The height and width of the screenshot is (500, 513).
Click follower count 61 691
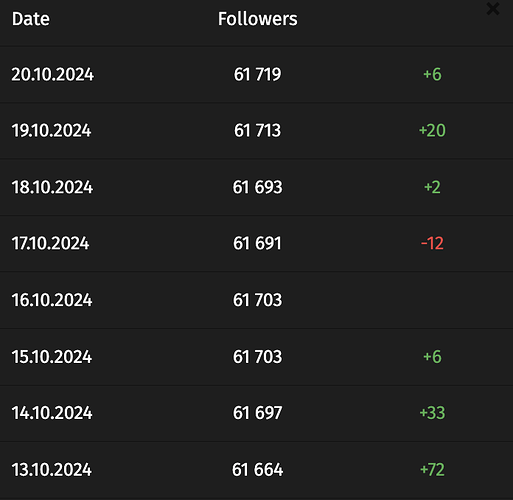[x=257, y=243]
